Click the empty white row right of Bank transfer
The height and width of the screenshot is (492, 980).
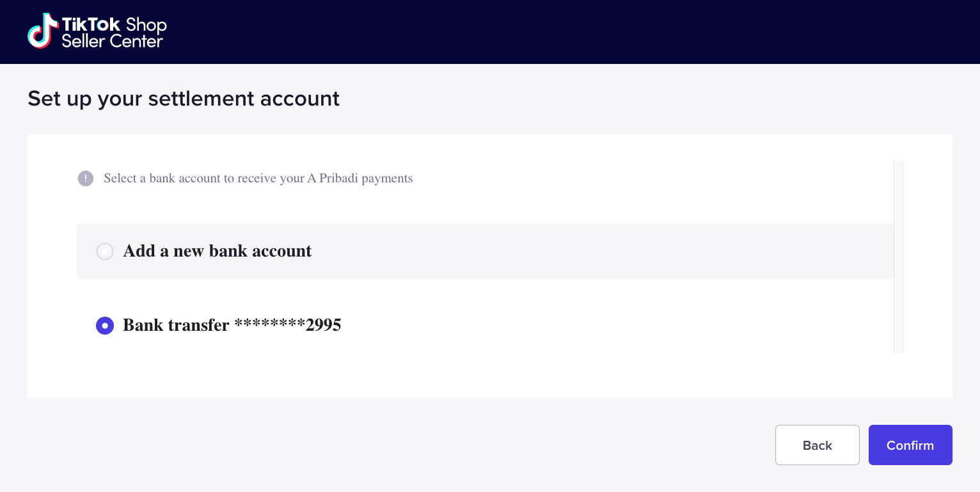coord(608,325)
